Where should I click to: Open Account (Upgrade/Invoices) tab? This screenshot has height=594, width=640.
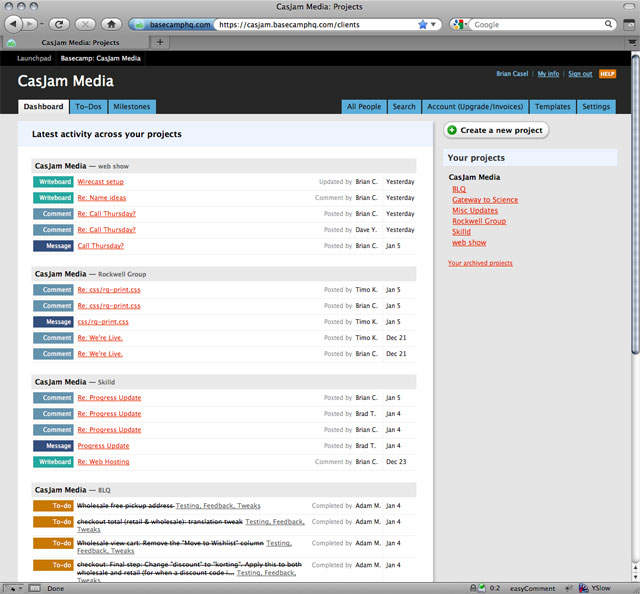[x=475, y=107]
